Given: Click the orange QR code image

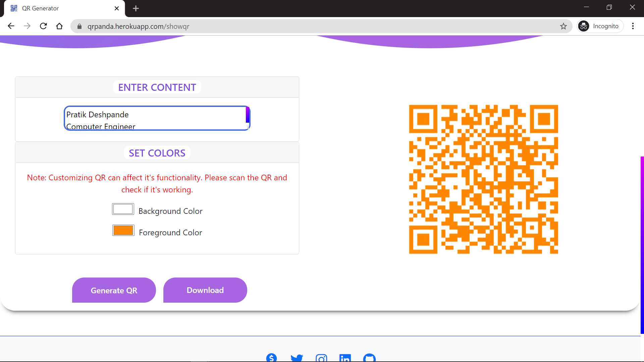Looking at the screenshot, I should tap(484, 179).
